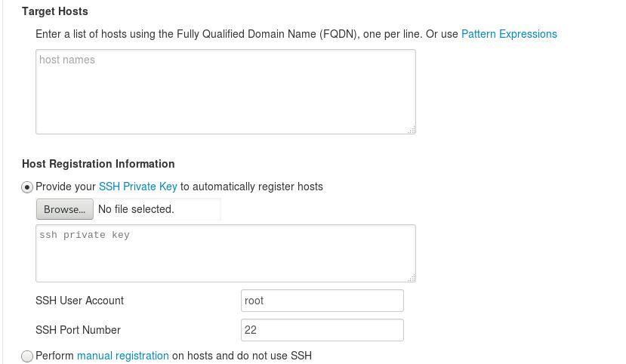The height and width of the screenshot is (364, 626).
Task: Click the SSH Port Number label
Action: (x=78, y=330)
